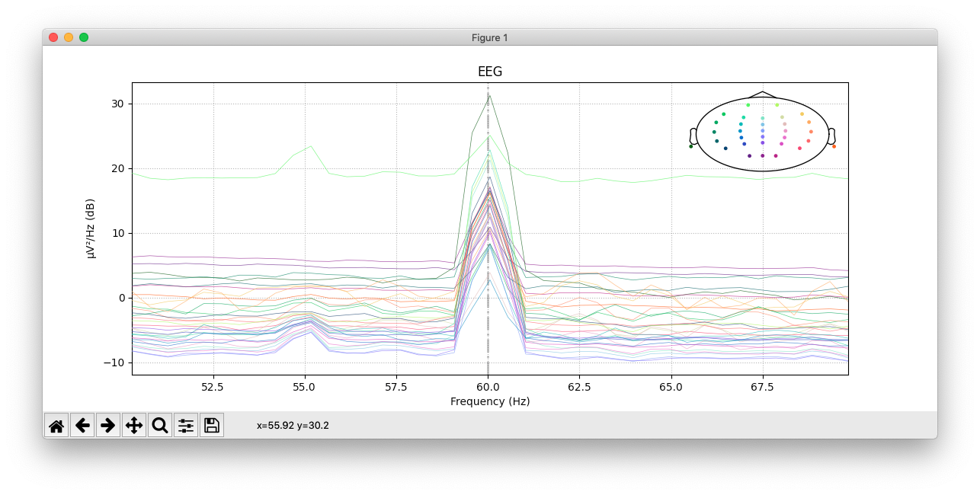
Task: Reset the plot to the original view using Home
Action: click(x=56, y=425)
